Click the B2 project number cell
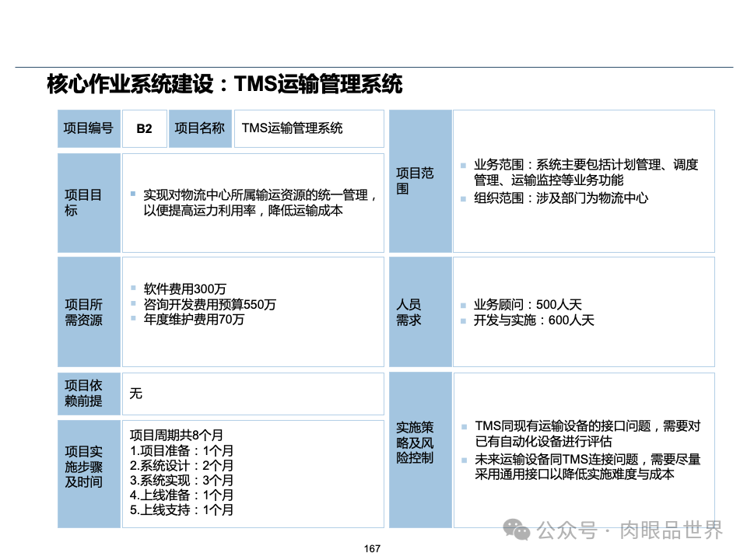This screenshot has width=747, height=560. point(145,128)
